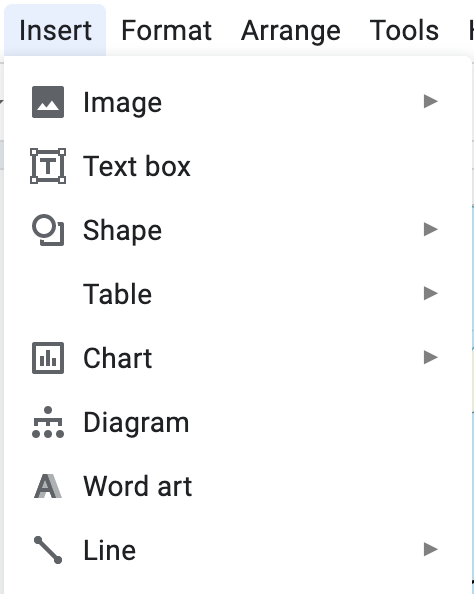Click the Shape circle-and-square icon

[x=48, y=230]
